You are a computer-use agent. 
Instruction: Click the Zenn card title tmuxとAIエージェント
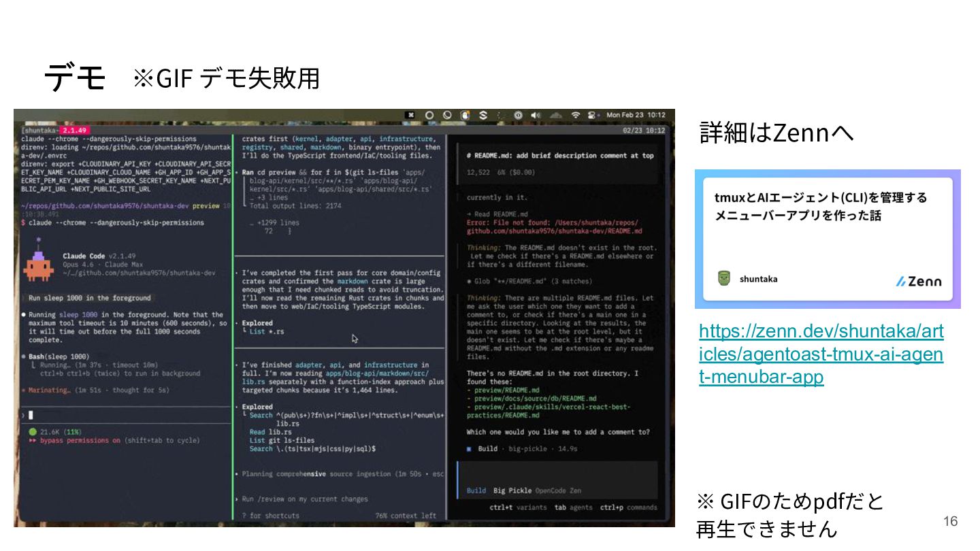tap(821, 206)
